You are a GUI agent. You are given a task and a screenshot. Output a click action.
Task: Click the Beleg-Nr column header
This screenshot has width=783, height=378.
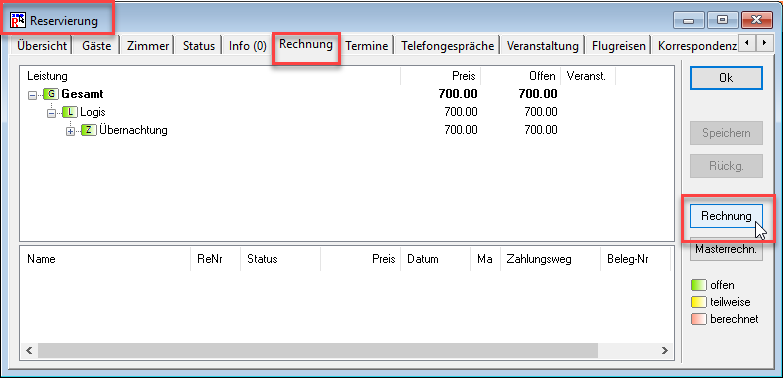point(635,259)
